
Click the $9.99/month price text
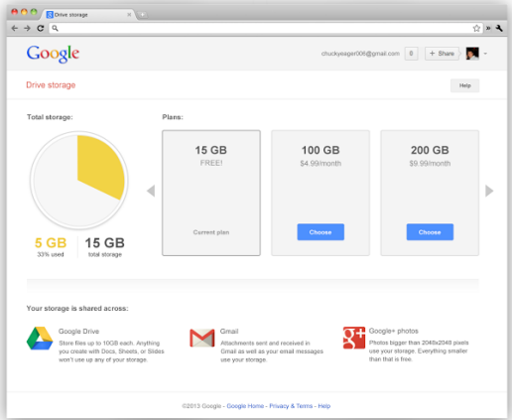(430, 164)
